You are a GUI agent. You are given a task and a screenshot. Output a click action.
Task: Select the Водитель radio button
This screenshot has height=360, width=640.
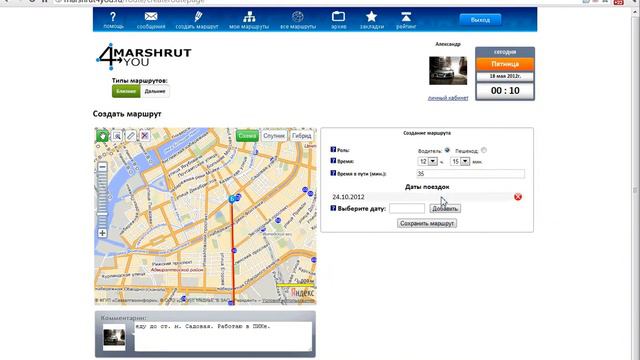click(447, 150)
